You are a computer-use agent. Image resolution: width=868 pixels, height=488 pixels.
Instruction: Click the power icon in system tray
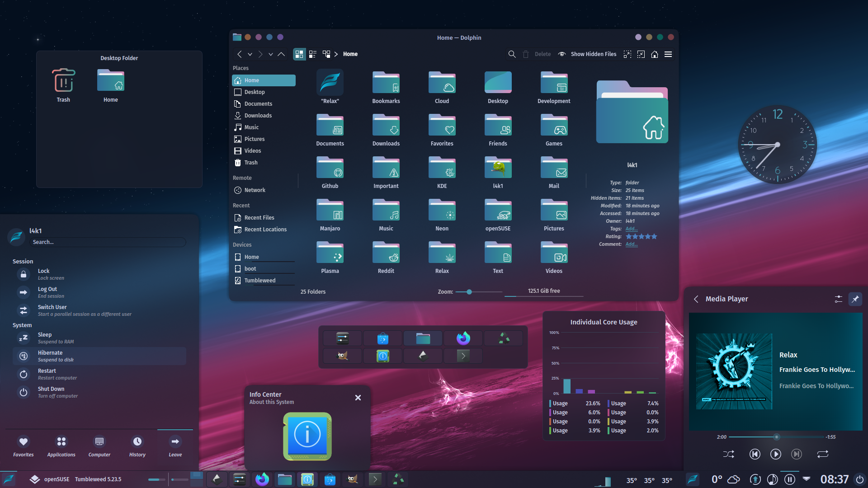point(860,479)
